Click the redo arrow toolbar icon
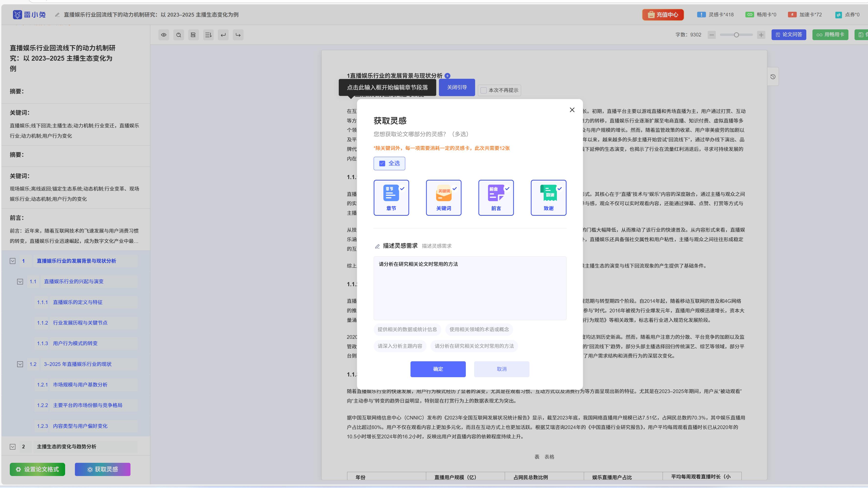The width and height of the screenshot is (868, 488). click(x=238, y=35)
